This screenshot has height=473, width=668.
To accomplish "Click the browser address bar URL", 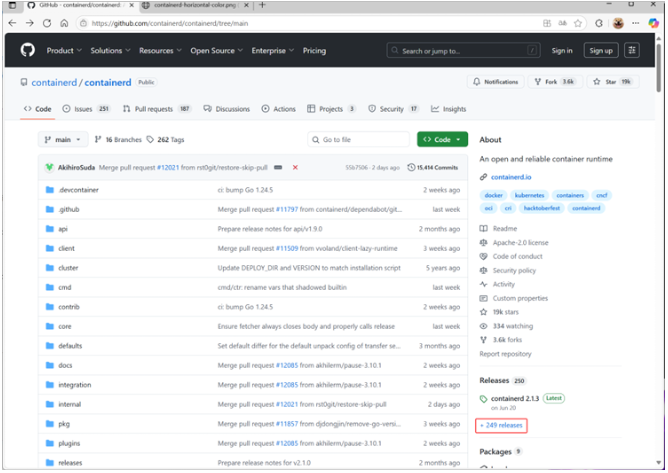I will (170, 23).
